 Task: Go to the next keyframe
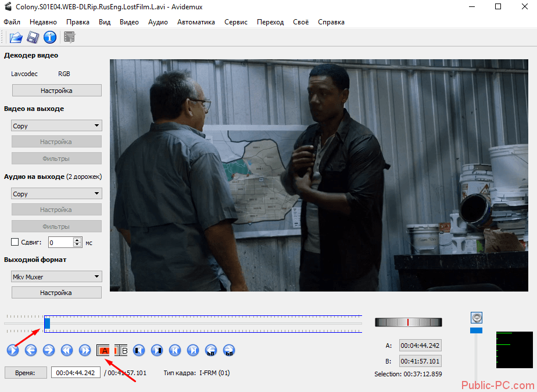click(85, 350)
